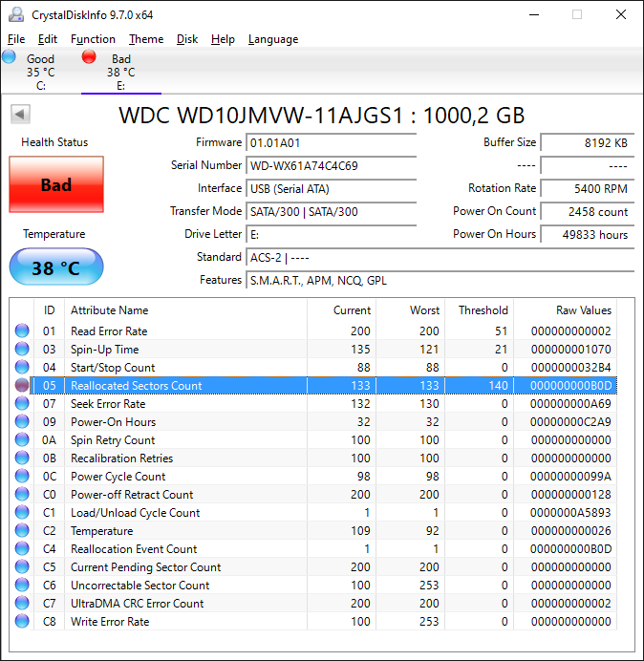Click status orb for Uncorrectable Sector Count
The width and height of the screenshot is (644, 661).
click(x=22, y=585)
